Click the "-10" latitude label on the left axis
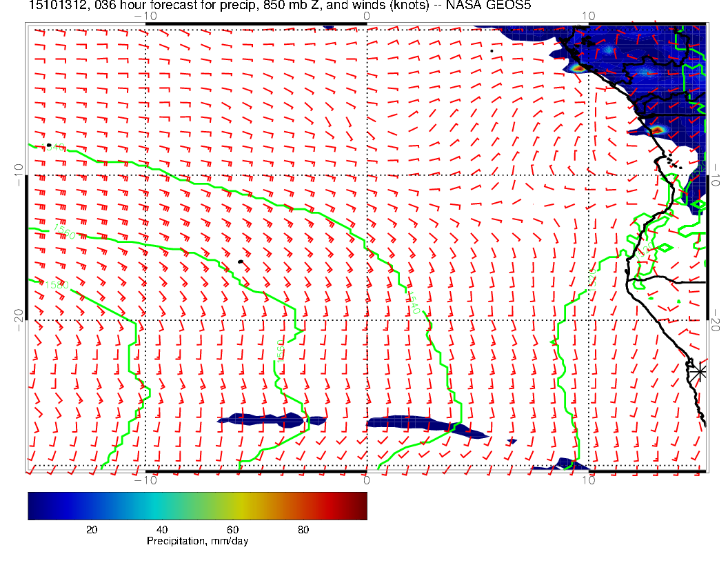The image size is (728, 563). pos(19,175)
